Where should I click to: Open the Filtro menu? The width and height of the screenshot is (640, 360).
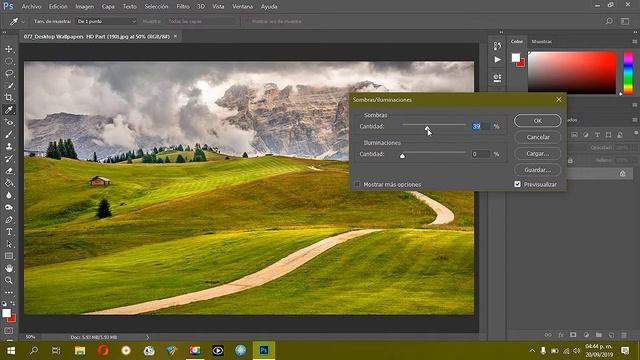tap(182, 7)
